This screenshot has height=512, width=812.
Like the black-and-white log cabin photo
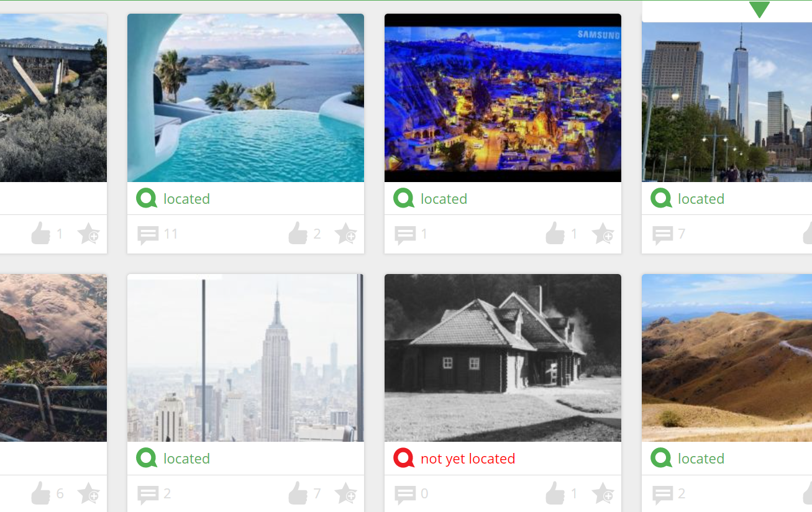click(x=555, y=493)
